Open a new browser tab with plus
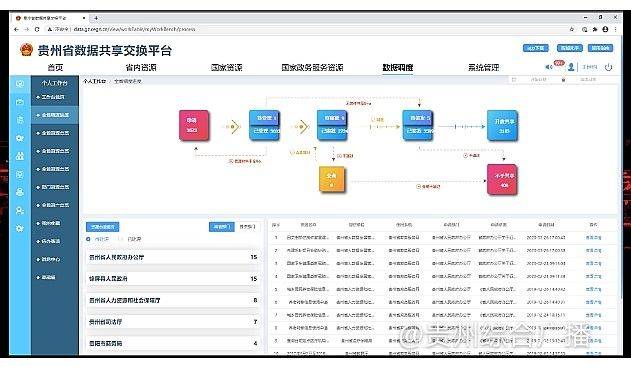This screenshot has width=631, height=367. click(96, 18)
